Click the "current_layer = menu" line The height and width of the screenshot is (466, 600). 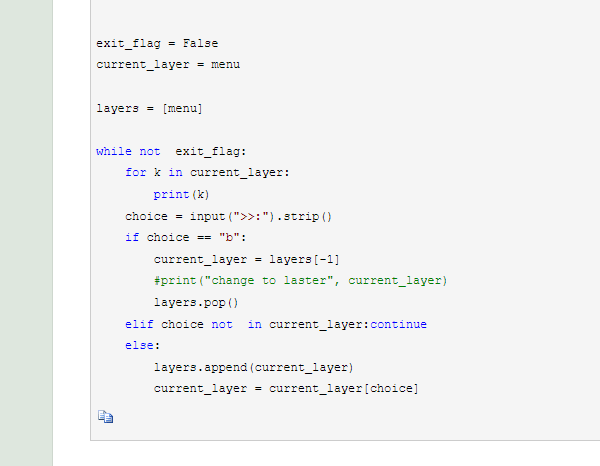pos(168,65)
